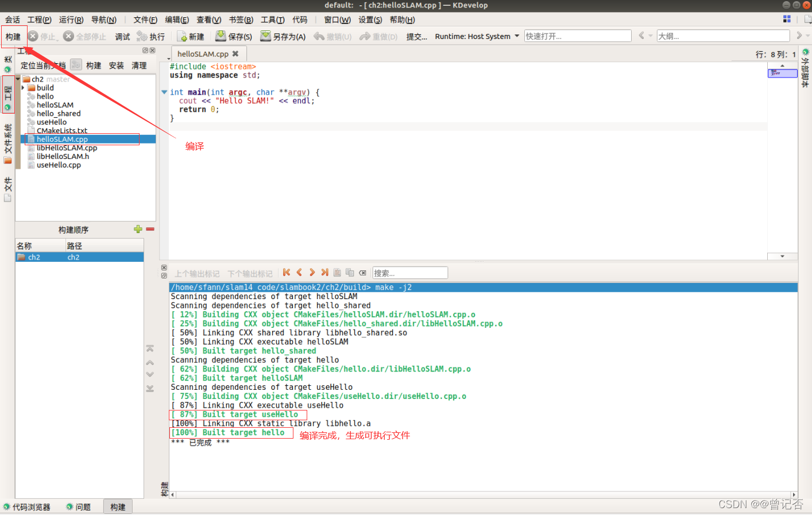Screen dimensions: 812x515
Task: Detach the output panel with float icon
Action: (164, 276)
